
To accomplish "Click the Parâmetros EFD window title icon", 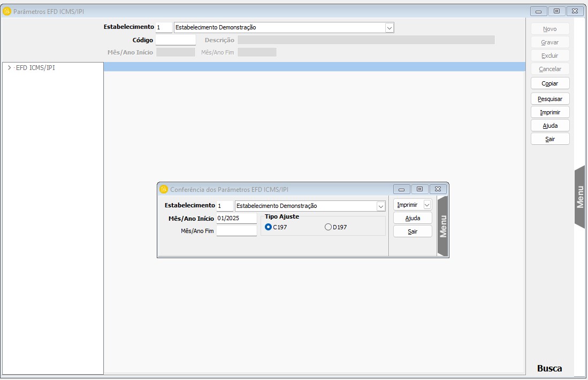I will click(7, 11).
